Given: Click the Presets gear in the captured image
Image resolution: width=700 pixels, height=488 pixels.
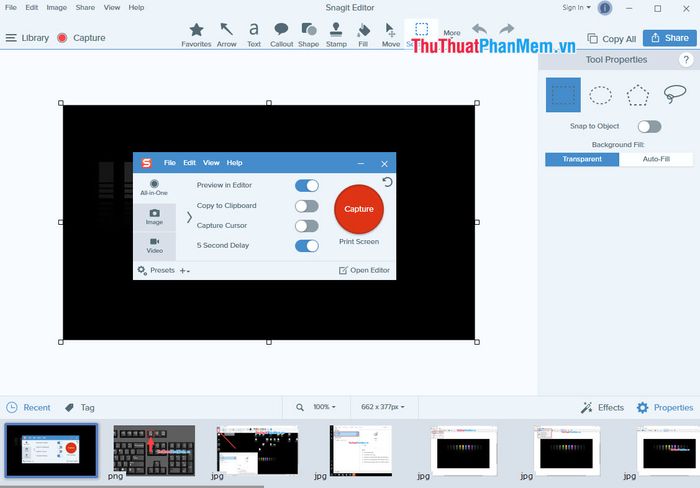Looking at the screenshot, I should [142, 270].
